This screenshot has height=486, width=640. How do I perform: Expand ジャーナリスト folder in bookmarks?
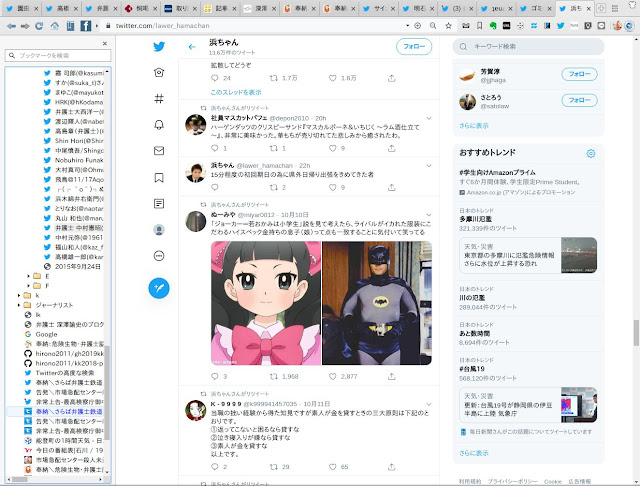[x=19, y=305]
